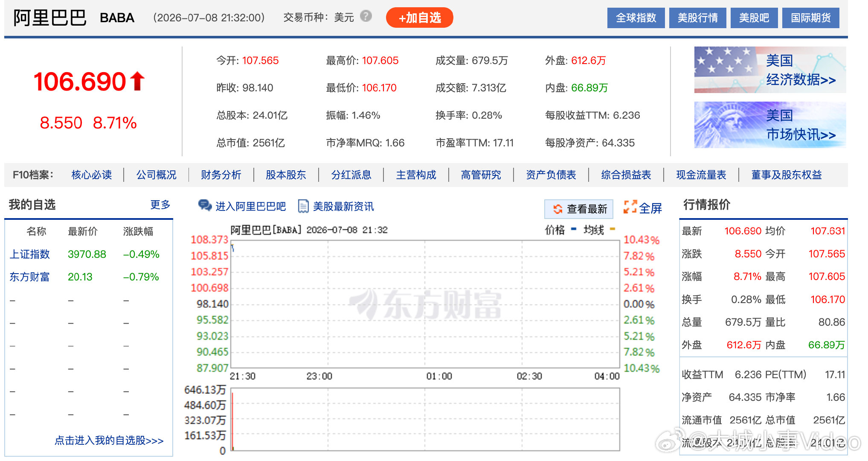This screenshot has width=868, height=461.
Task: Click 查看最新 refresh button
Action: click(579, 209)
